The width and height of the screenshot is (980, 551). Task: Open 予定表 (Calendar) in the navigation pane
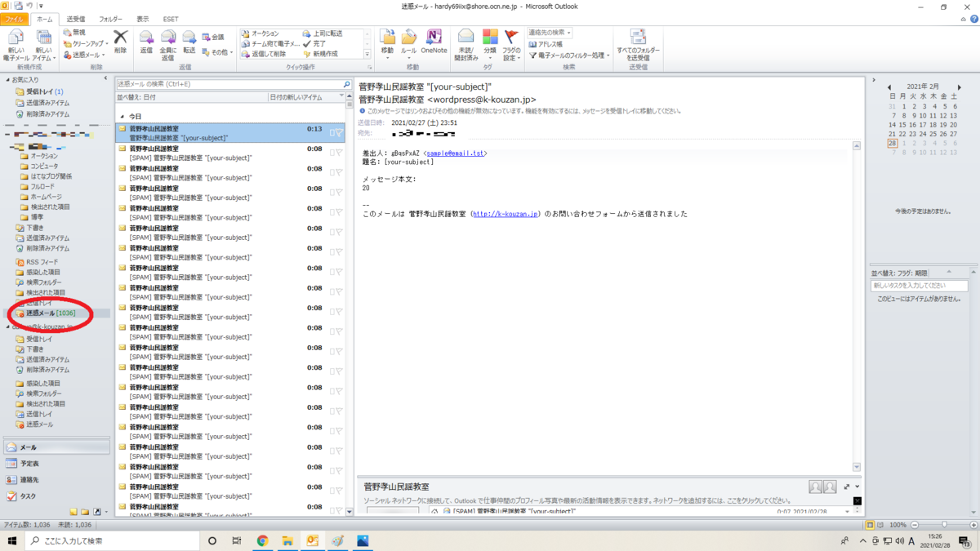(56, 464)
